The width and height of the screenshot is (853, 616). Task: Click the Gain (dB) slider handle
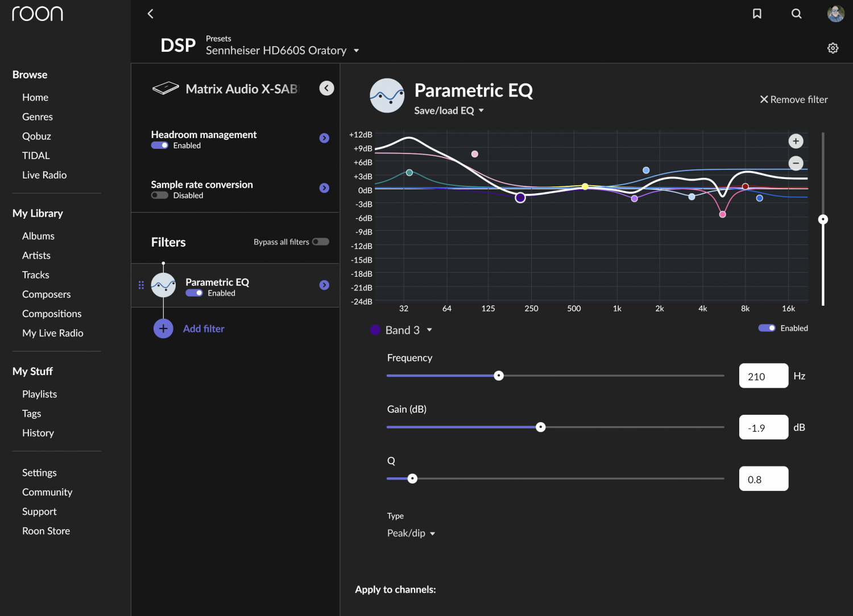tap(541, 427)
